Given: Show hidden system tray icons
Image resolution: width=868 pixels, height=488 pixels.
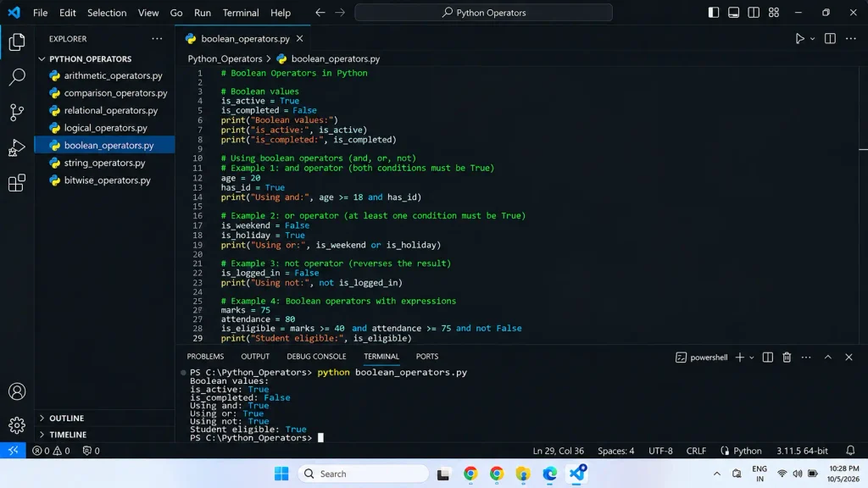Looking at the screenshot, I should 717,474.
